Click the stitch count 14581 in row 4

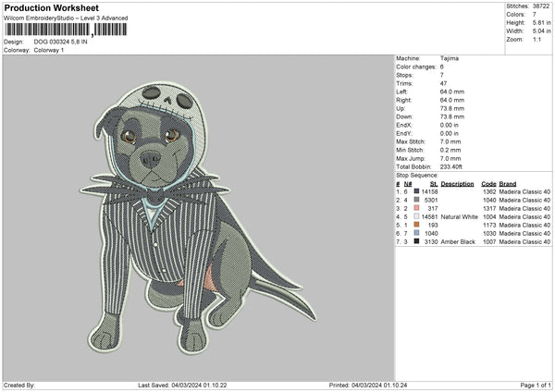429,217
